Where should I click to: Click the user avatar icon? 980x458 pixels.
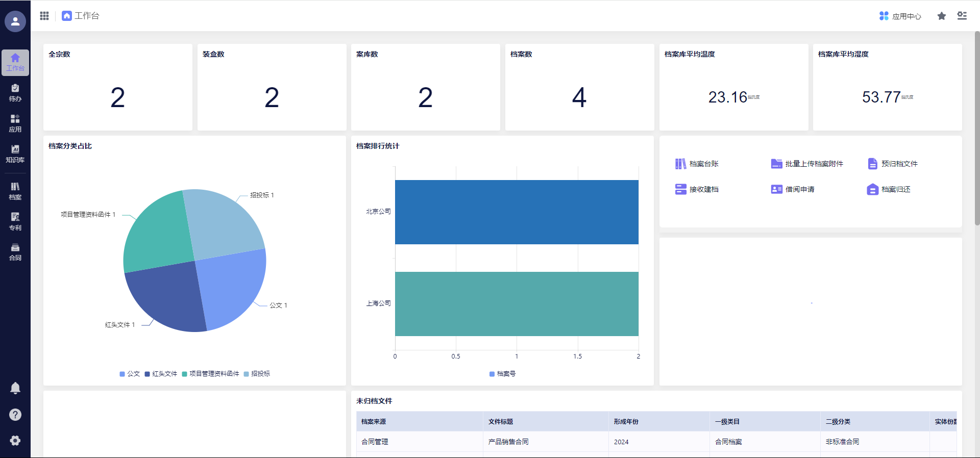pyautogui.click(x=15, y=21)
